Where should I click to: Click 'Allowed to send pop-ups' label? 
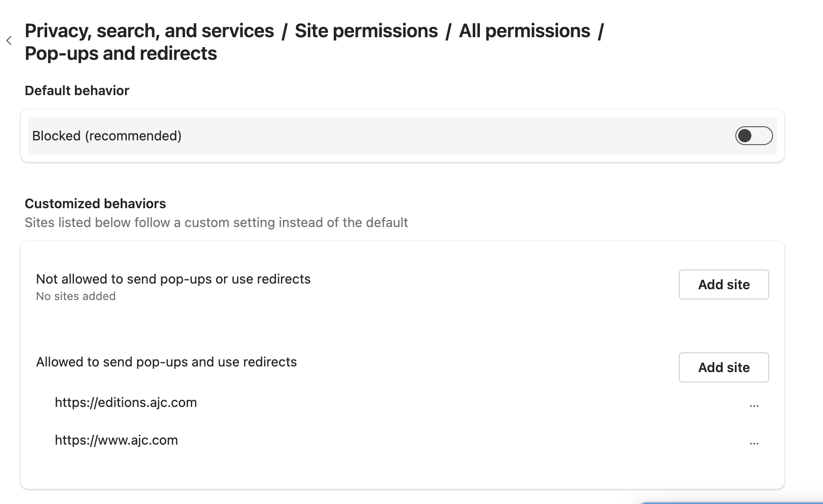[x=166, y=362]
